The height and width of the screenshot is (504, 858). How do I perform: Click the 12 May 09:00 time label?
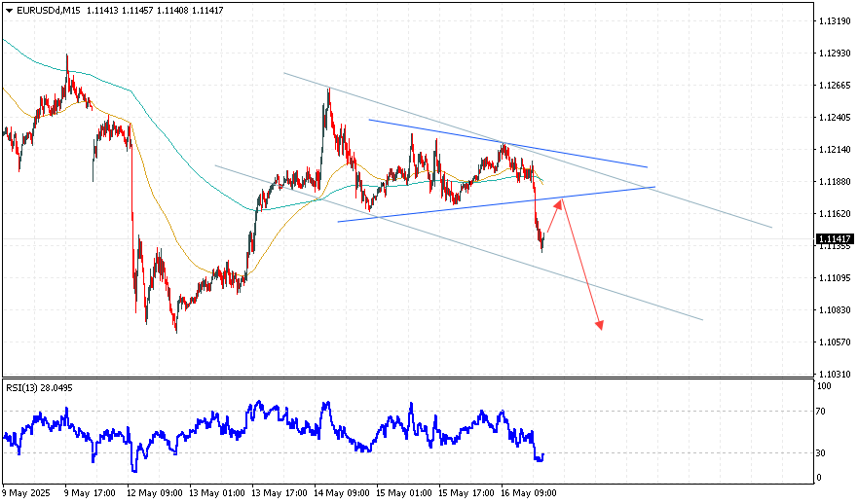(155, 493)
